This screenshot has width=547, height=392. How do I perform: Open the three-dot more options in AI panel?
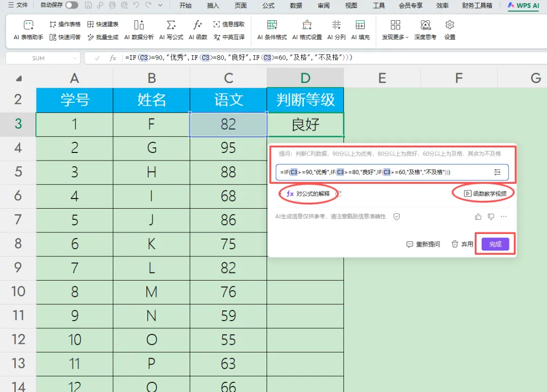point(503,217)
